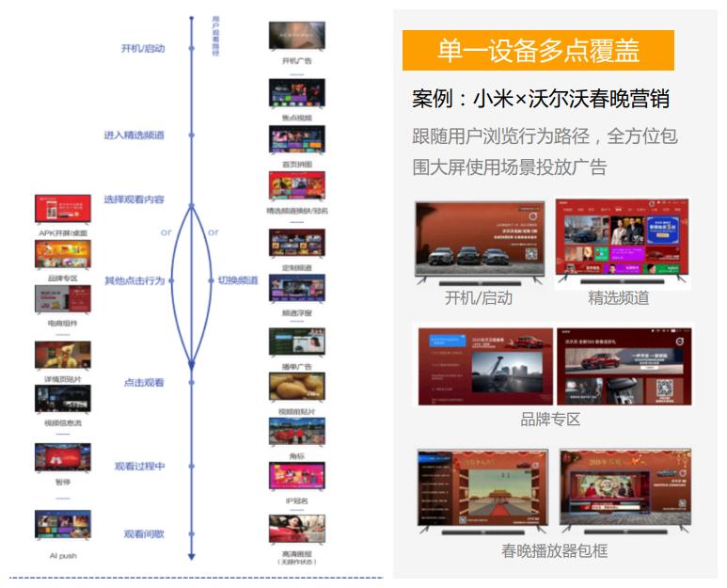Click the 详情页贴片 TV thumbnail
The width and height of the screenshot is (727, 588).
coord(63,356)
